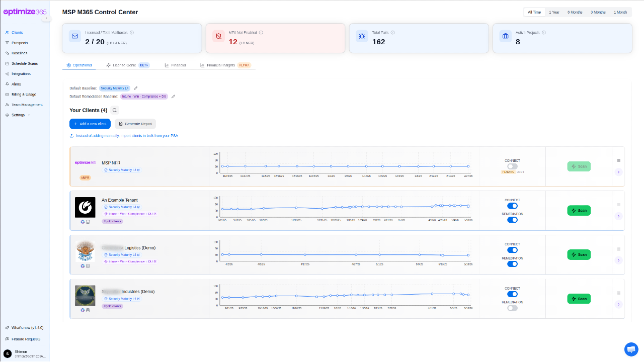Open the row menu for MSP NFR
Image resolution: width=644 pixels, height=362 pixels.
tap(619, 160)
